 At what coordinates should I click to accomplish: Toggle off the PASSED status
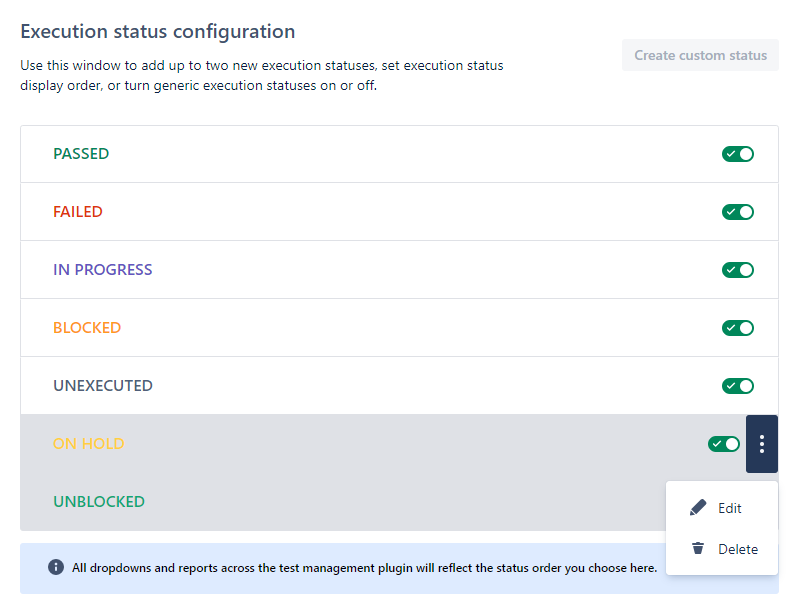click(x=738, y=154)
